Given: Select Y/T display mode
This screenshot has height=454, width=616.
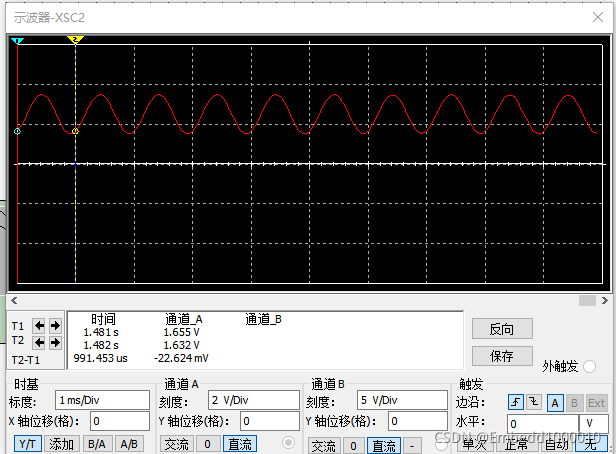Looking at the screenshot, I should coord(27,444).
